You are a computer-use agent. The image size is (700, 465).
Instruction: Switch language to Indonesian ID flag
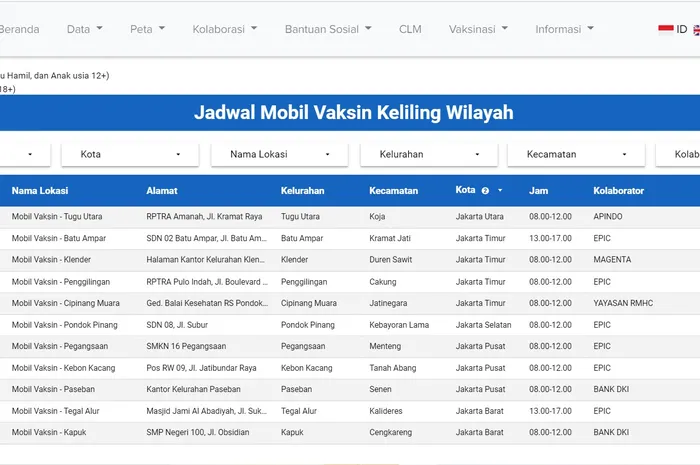pyautogui.click(x=672, y=29)
